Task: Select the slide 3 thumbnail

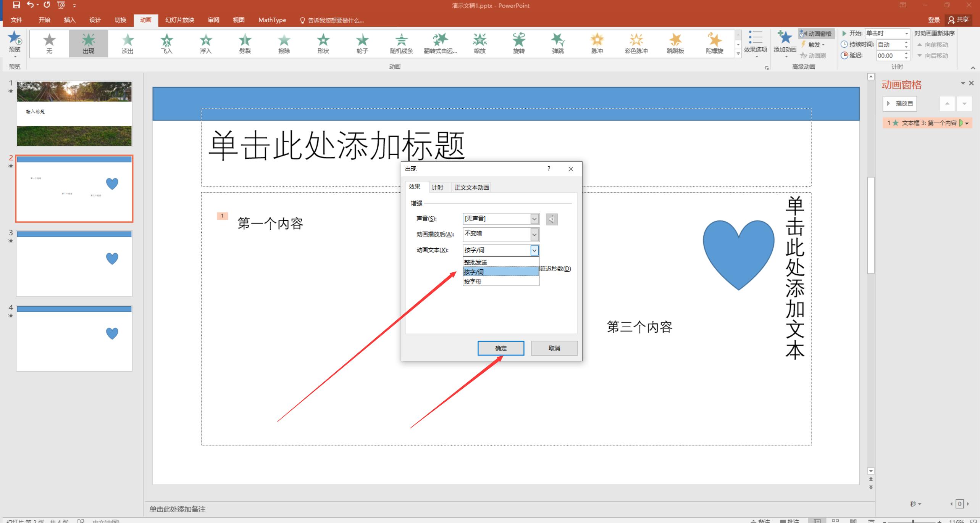Action: (x=74, y=263)
